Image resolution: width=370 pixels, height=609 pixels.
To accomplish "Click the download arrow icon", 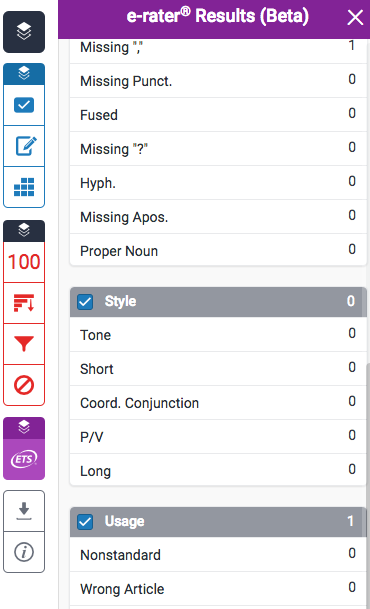I will pos(24,511).
